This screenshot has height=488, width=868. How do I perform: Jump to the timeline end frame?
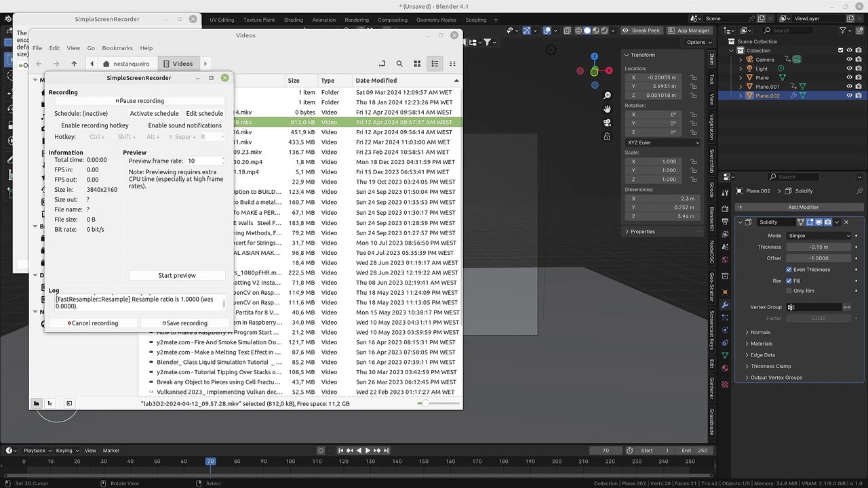[x=387, y=450]
